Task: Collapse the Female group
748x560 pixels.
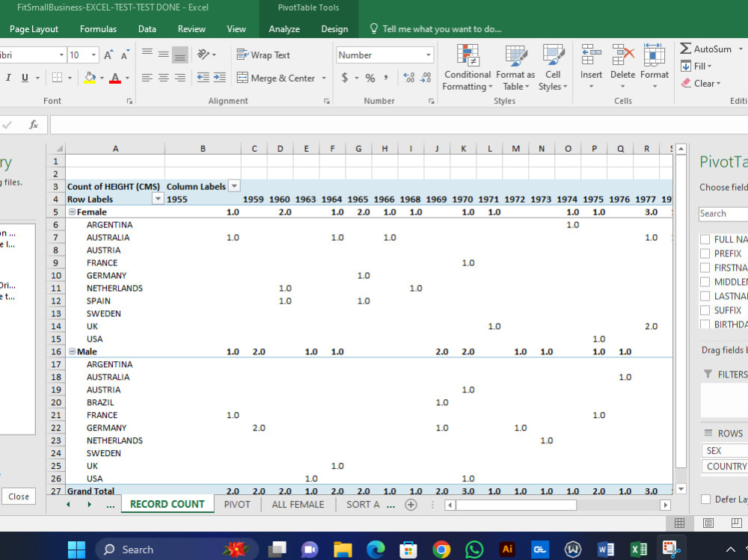Action: coord(72,212)
